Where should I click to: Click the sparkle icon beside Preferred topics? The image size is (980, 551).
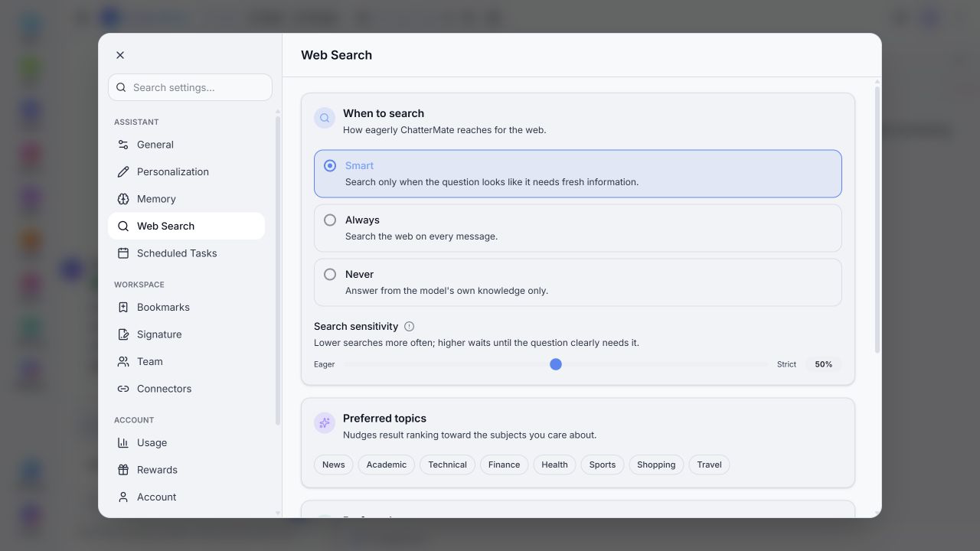click(x=325, y=423)
